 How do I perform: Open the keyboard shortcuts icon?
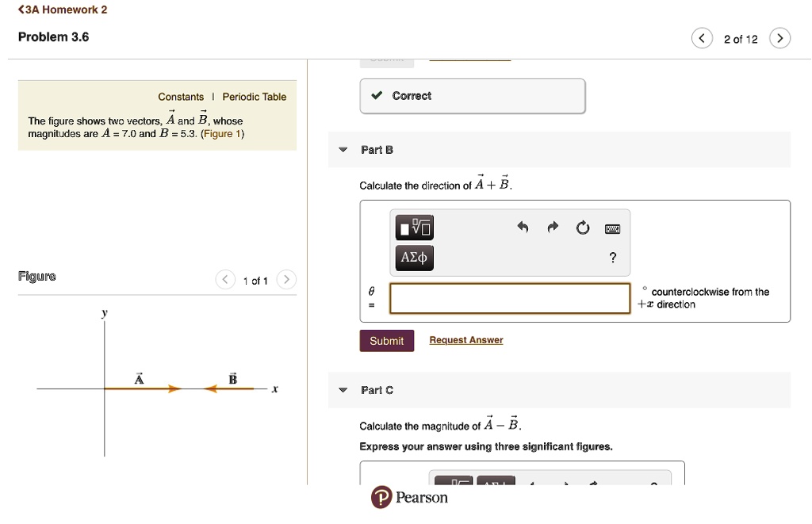612,229
